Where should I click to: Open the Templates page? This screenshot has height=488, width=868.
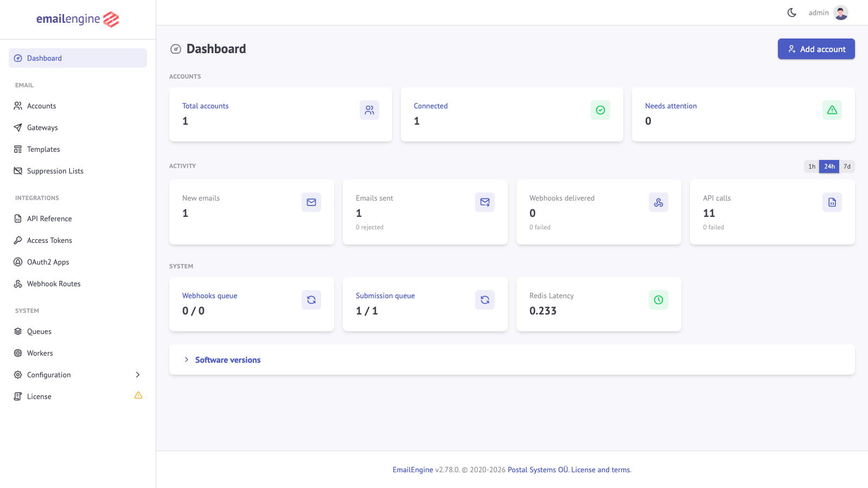pyautogui.click(x=78, y=149)
